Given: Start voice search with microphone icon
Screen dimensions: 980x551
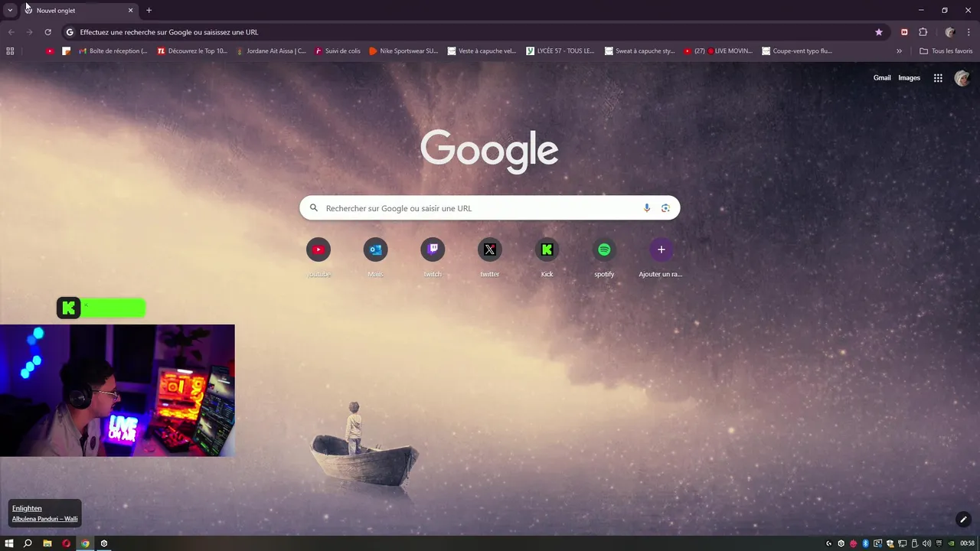Looking at the screenshot, I should 647,208.
